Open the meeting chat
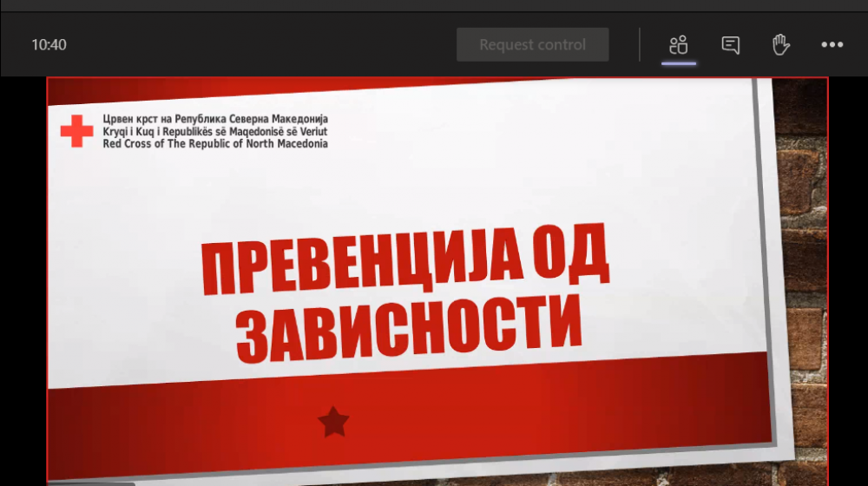The width and height of the screenshot is (868, 486). click(731, 45)
